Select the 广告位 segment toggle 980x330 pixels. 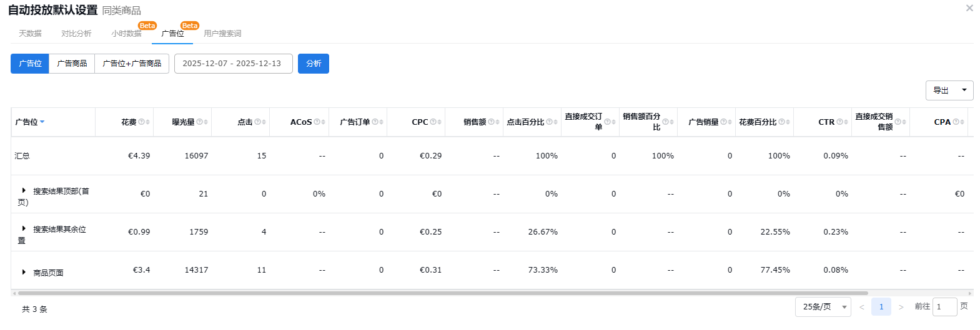click(30, 64)
